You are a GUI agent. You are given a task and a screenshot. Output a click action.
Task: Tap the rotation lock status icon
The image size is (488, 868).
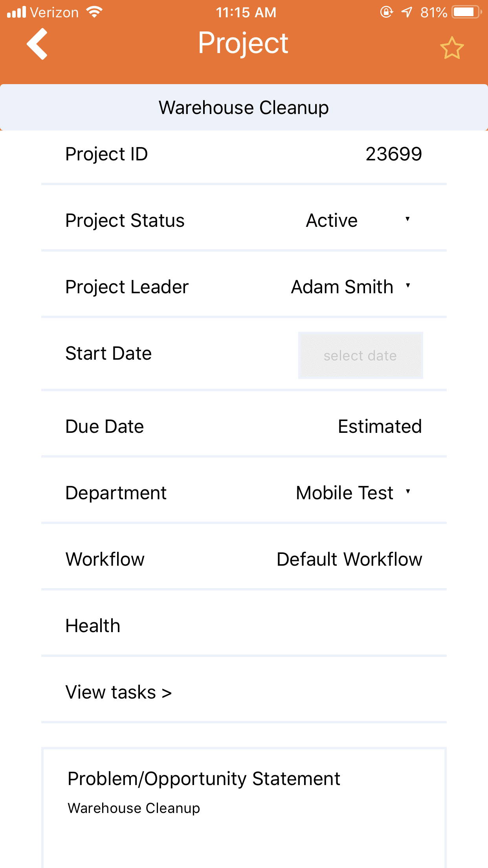click(387, 12)
